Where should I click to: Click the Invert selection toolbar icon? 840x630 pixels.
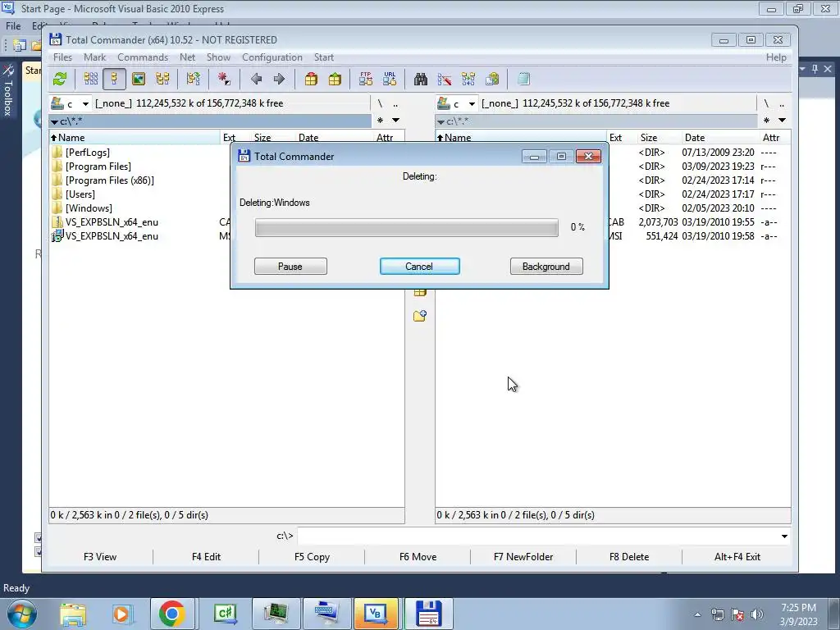pyautogui.click(x=194, y=80)
